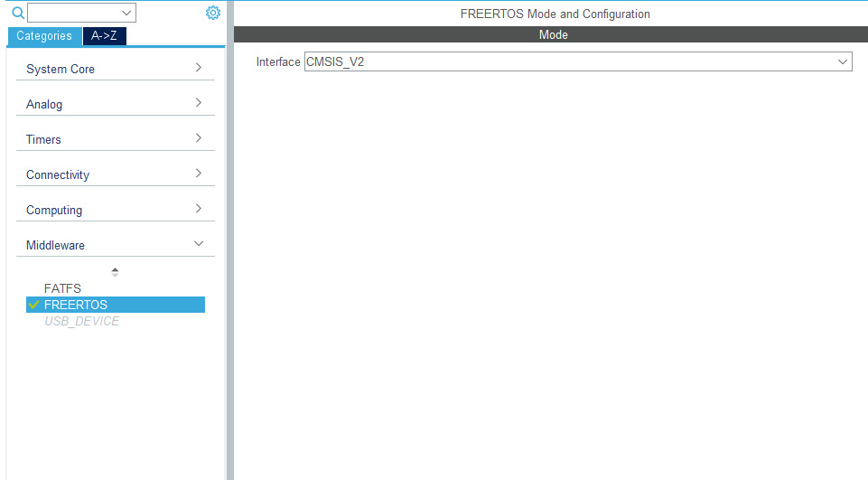Switch to the Categories tab
Viewport: 868px width, 480px height.
click(x=44, y=36)
